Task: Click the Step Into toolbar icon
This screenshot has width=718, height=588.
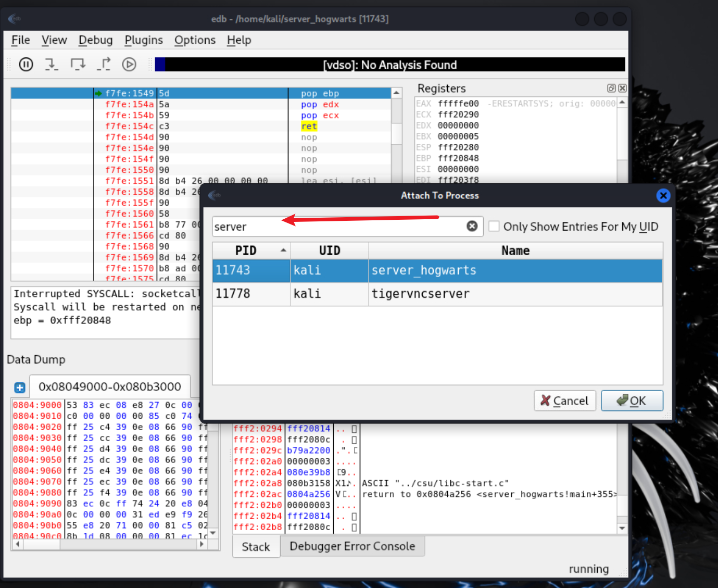Action: click(x=51, y=64)
